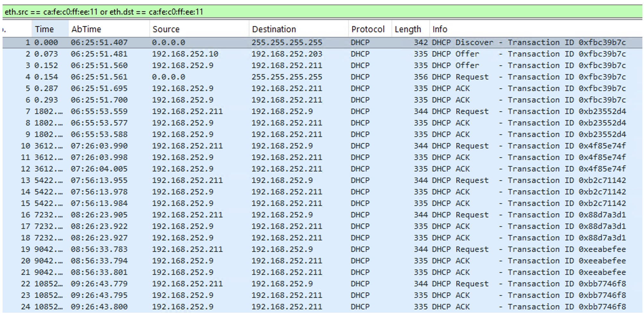This screenshot has height=315, width=644.
Task: Sort by the AbTime column header
Action: tap(109, 29)
